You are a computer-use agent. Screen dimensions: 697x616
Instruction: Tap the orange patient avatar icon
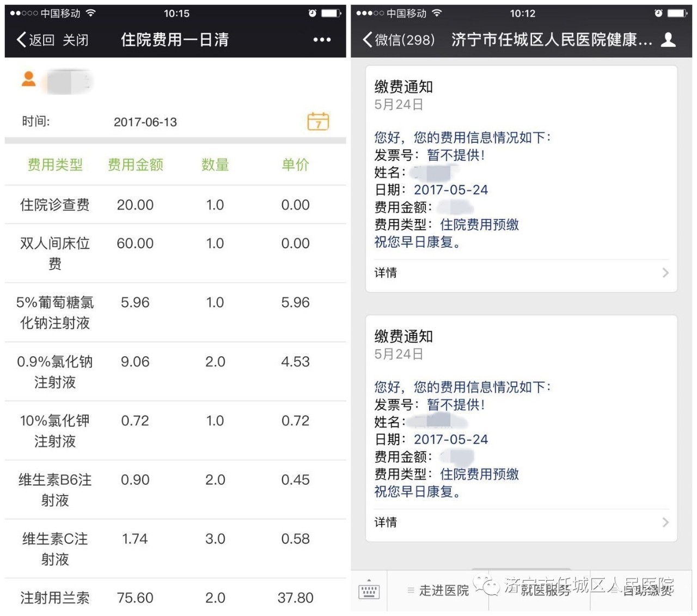(29, 80)
